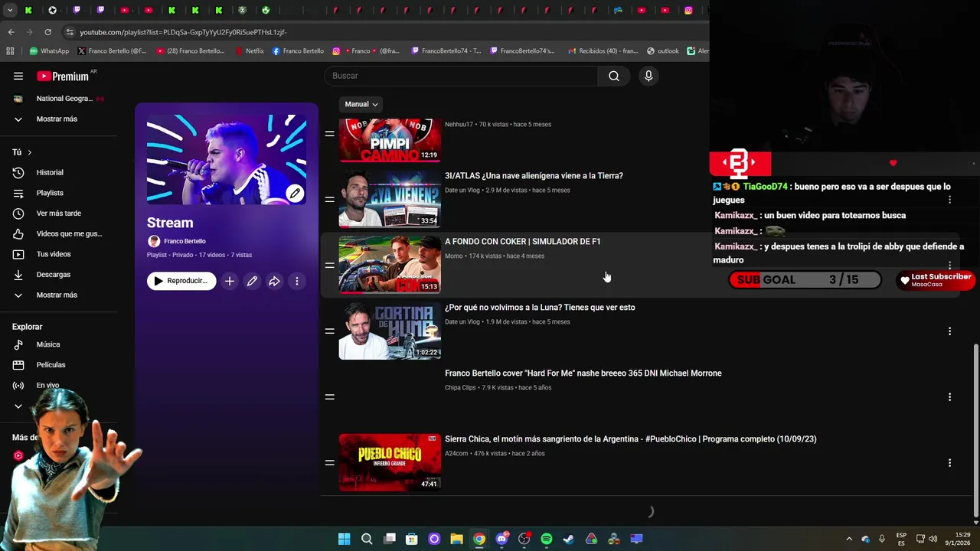Open the volume control in system tray
This screenshot has height=551, width=980.
[x=933, y=539]
